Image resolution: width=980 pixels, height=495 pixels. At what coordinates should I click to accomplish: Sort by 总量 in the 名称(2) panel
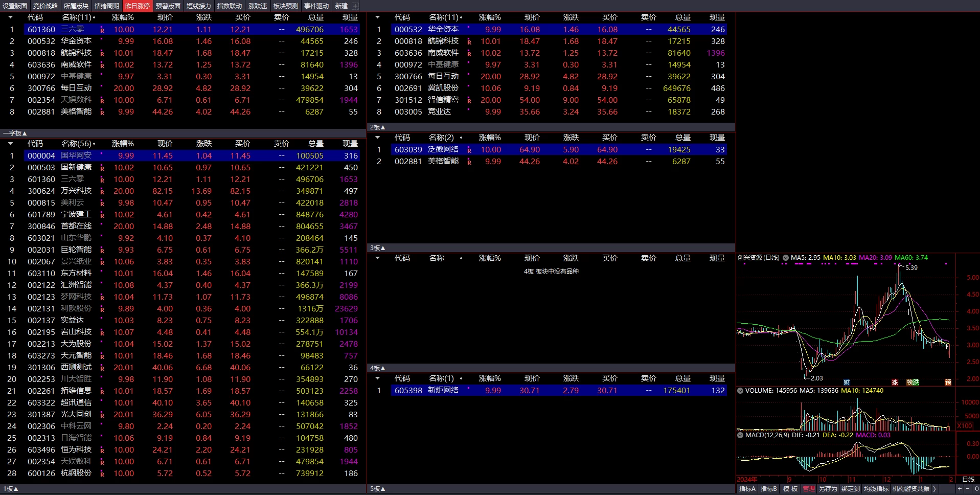(x=683, y=137)
